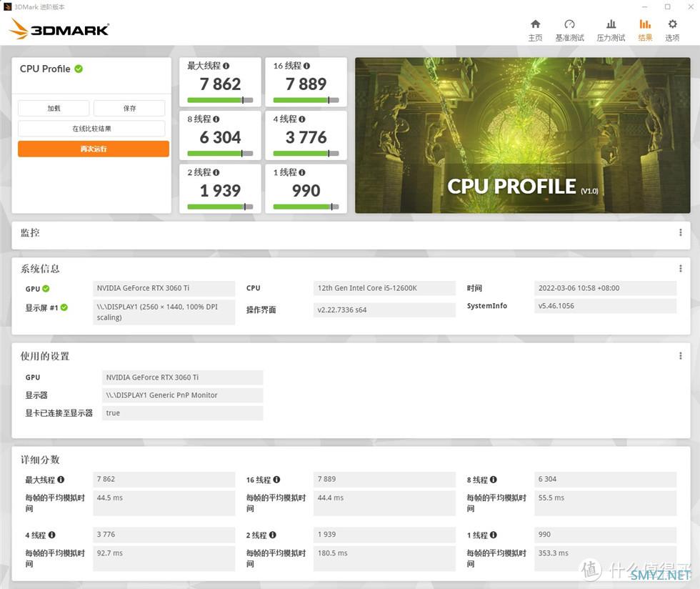This screenshot has height=589, width=700.
Task: Click the info icon beside 8 线程 in 详细分数
Action: pyautogui.click(x=494, y=480)
